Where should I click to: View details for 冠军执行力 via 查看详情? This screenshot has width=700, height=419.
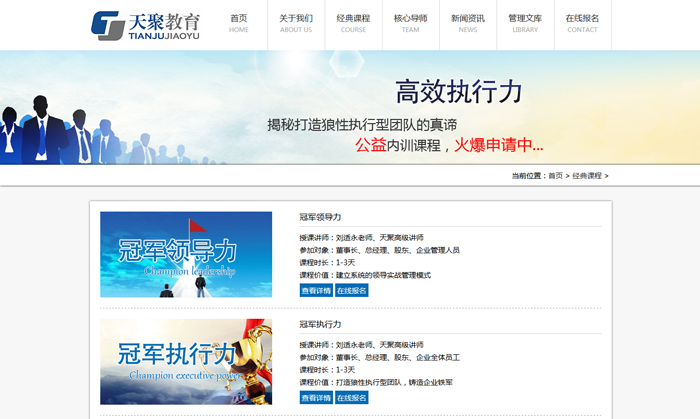[315, 398]
